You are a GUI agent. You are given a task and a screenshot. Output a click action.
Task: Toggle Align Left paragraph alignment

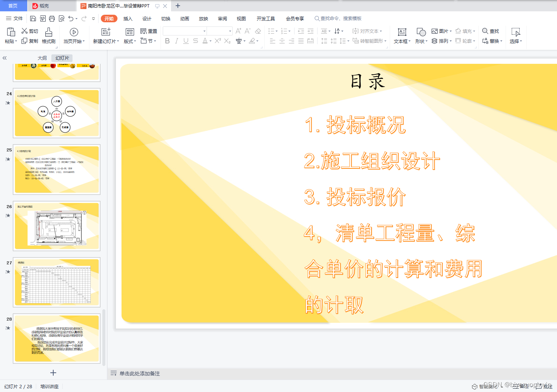tap(273, 41)
